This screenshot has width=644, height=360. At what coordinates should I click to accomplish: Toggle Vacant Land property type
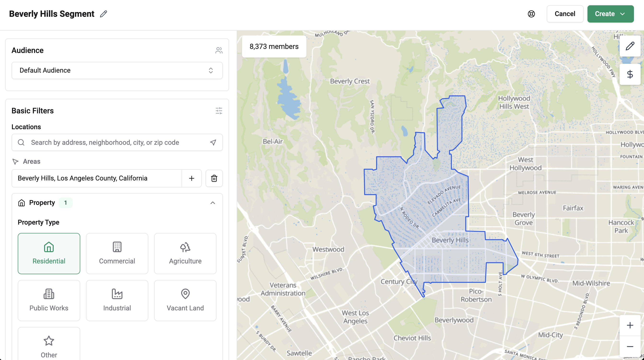point(185,300)
